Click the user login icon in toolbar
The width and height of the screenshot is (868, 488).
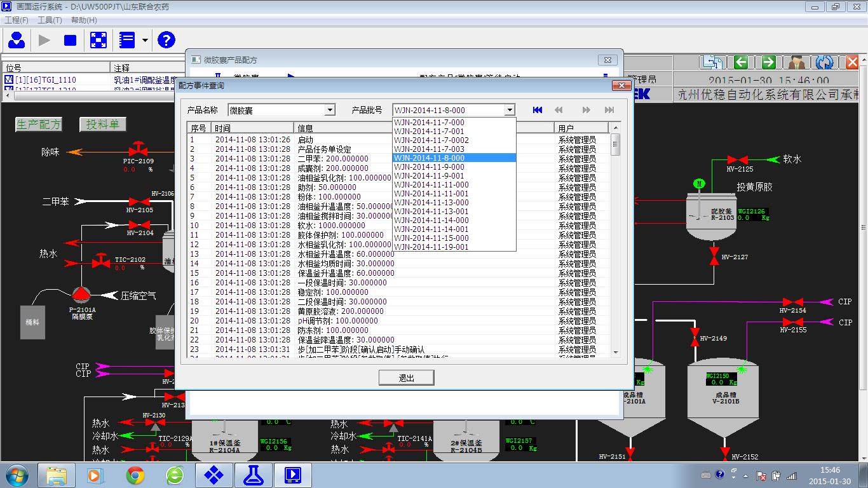17,41
